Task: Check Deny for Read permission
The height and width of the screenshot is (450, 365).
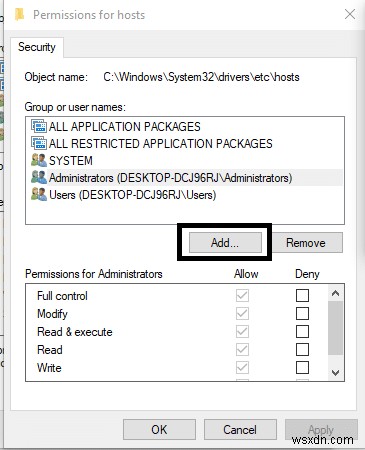Action: click(302, 349)
